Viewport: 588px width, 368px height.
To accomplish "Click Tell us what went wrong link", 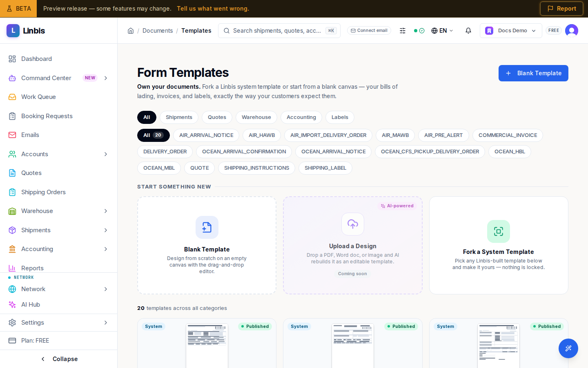I will (213, 9).
